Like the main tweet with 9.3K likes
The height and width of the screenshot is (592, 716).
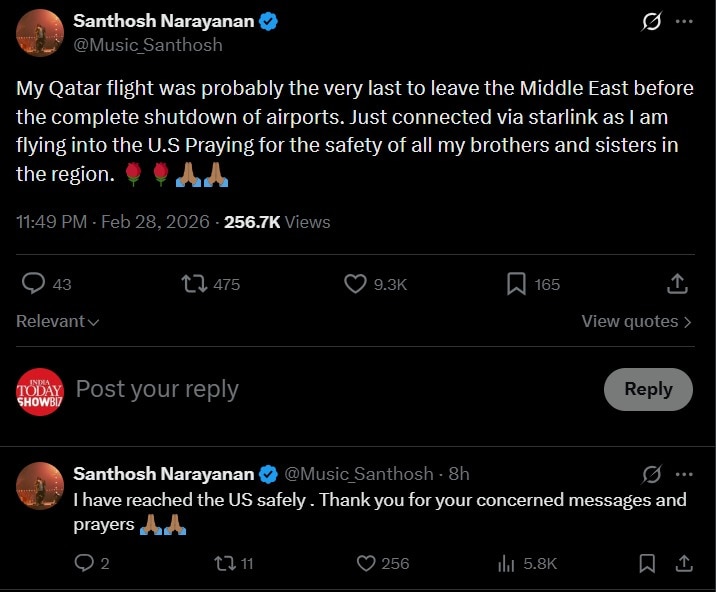(356, 284)
